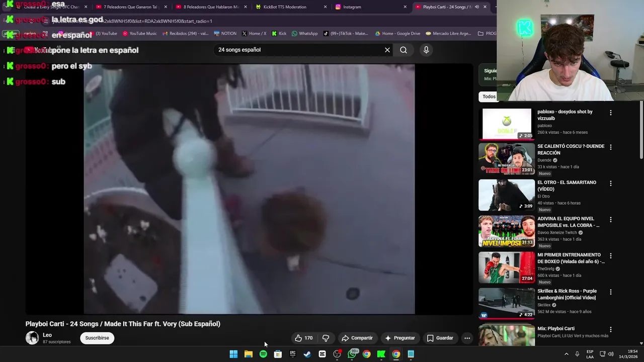Viewport: 644px width, 362px height.
Task: Open options for SE CALENTÓ COSCU video
Action: [611, 147]
